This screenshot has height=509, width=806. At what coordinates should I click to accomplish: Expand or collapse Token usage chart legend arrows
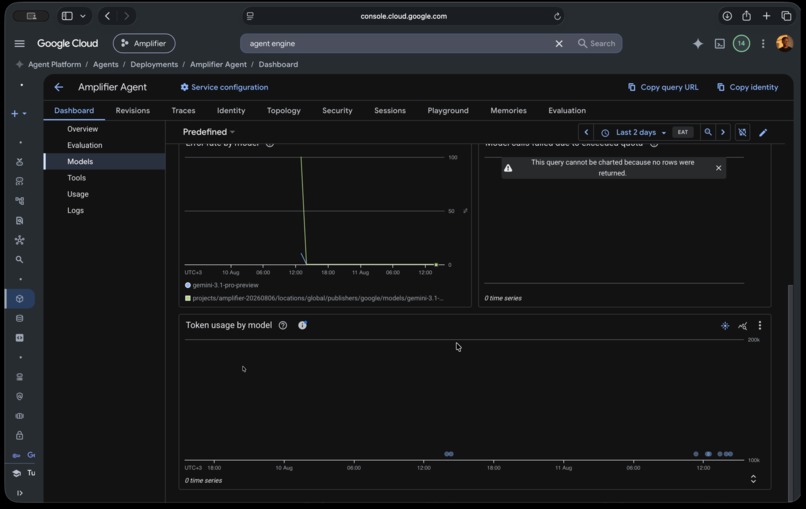pos(753,479)
